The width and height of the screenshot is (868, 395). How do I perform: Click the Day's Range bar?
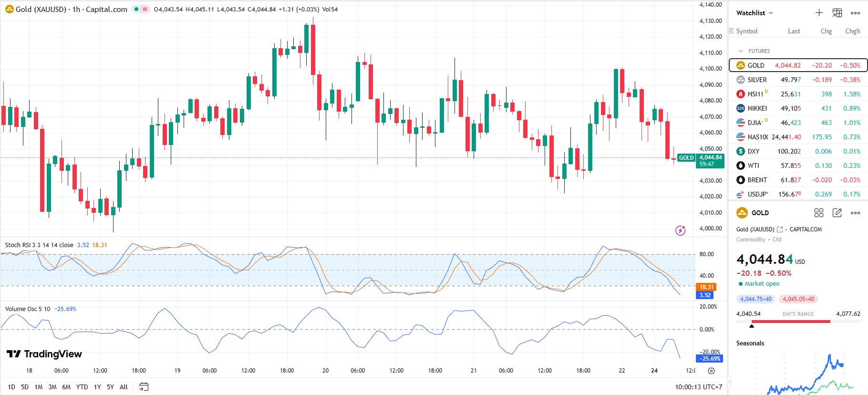(x=798, y=322)
